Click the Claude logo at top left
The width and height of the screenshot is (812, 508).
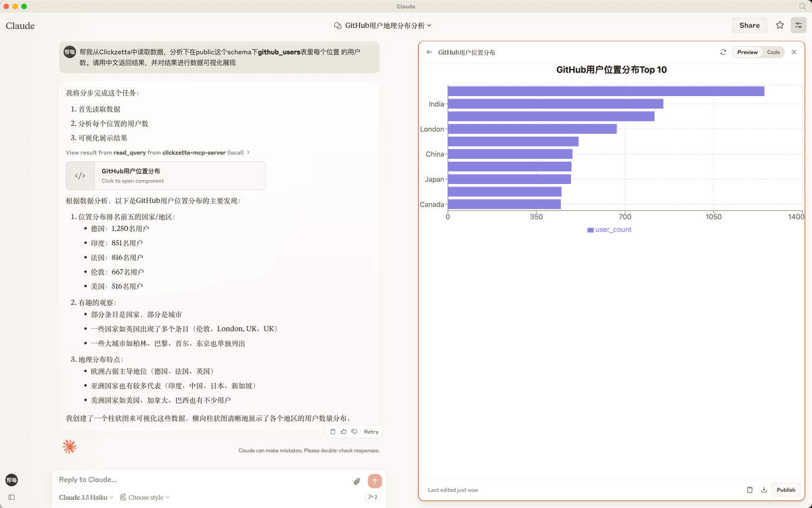pyautogui.click(x=20, y=26)
